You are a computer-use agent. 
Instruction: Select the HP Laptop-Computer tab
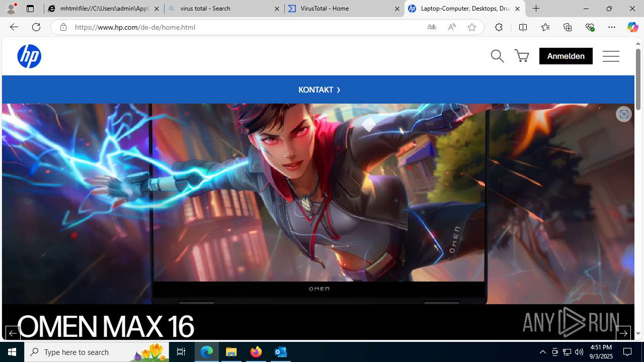click(x=465, y=9)
